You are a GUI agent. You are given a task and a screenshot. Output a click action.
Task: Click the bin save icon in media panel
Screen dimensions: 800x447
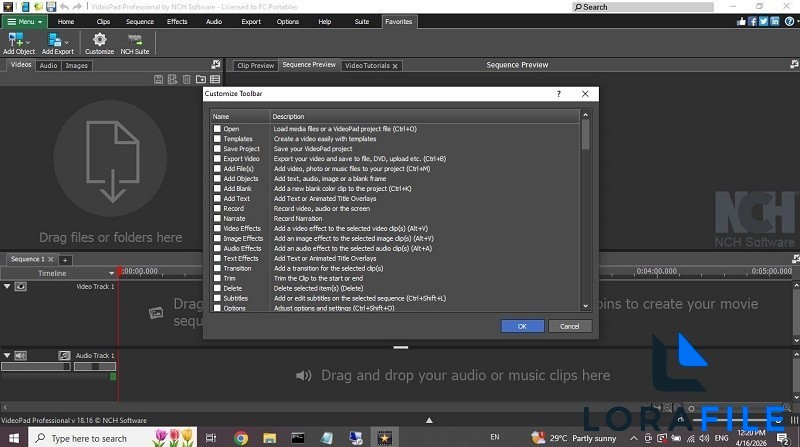click(159, 79)
